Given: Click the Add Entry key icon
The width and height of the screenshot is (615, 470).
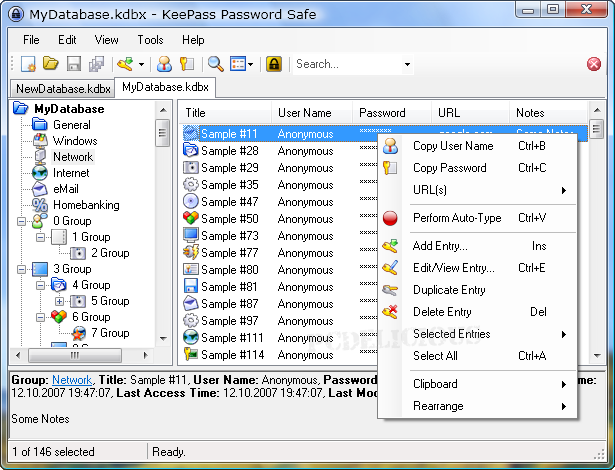Looking at the screenshot, I should pyautogui.click(x=125, y=64).
